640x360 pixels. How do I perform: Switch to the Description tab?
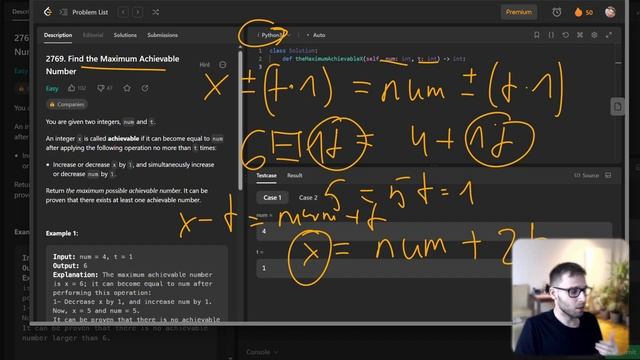point(58,35)
